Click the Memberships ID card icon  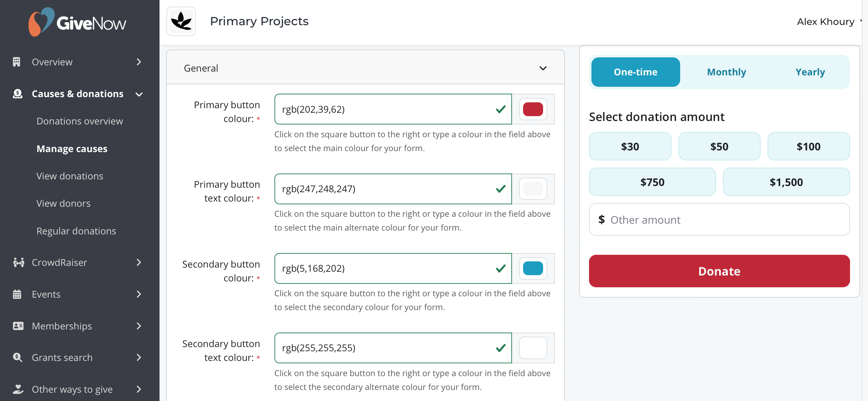18,326
